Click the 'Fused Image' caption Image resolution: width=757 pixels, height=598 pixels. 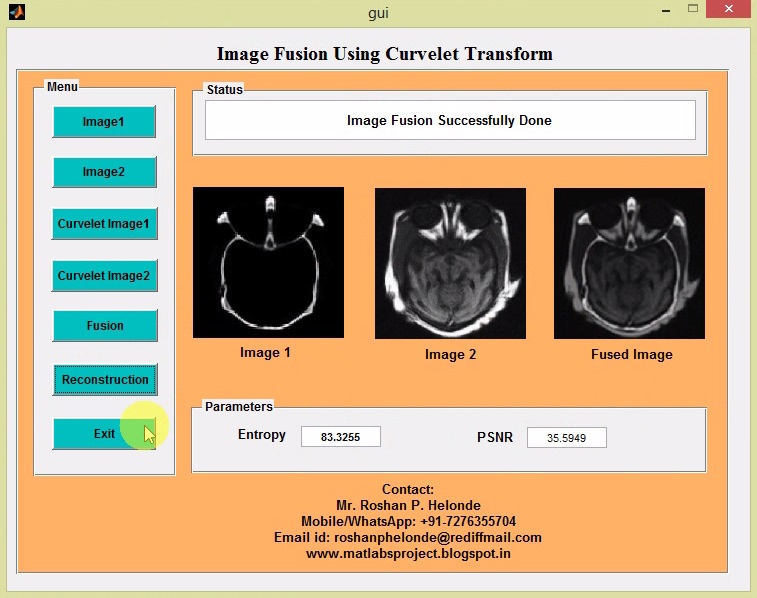tap(632, 355)
